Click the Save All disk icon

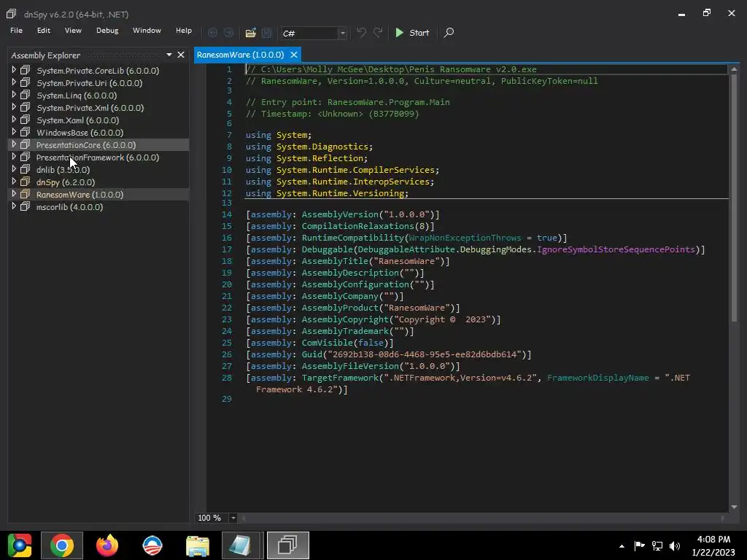(267, 33)
